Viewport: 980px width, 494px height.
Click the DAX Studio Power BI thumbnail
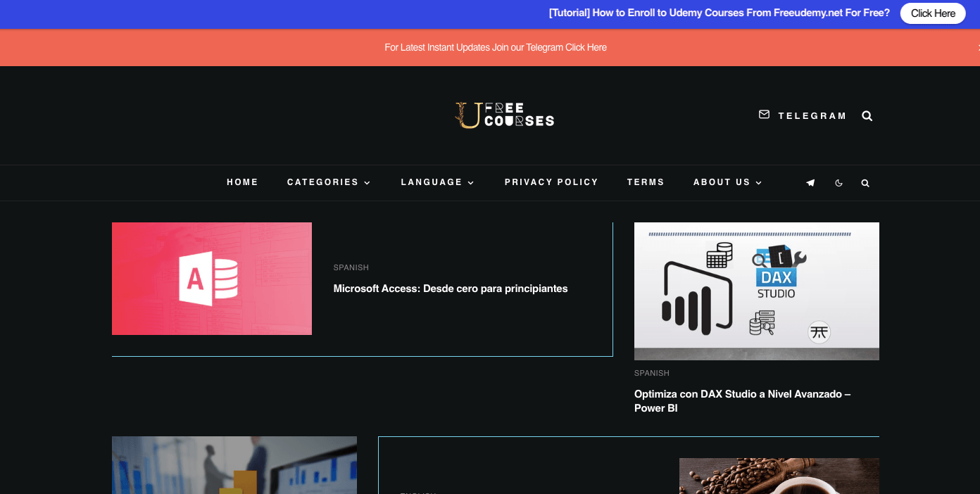756,291
